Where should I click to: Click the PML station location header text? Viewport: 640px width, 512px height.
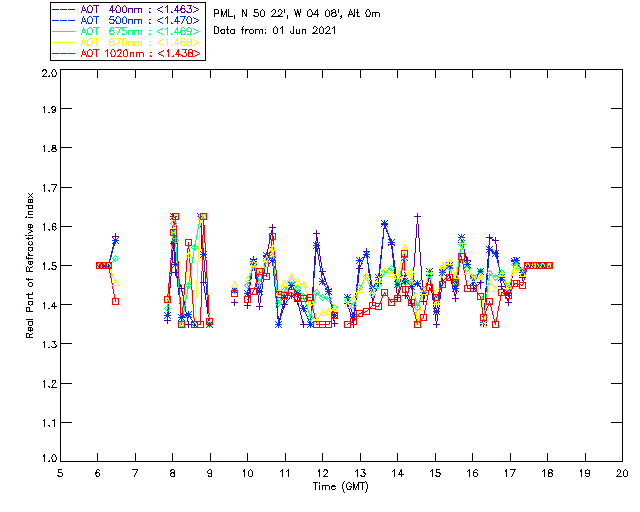pyautogui.click(x=297, y=14)
